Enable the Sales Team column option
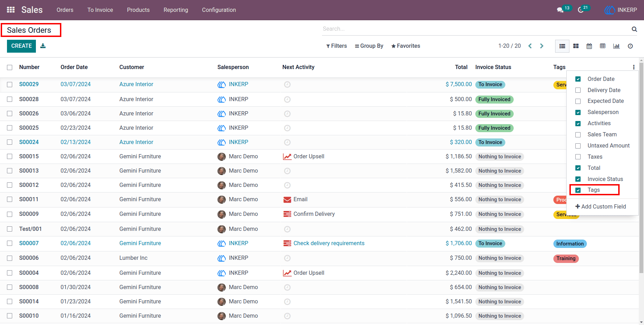The width and height of the screenshot is (644, 325). (x=578, y=135)
